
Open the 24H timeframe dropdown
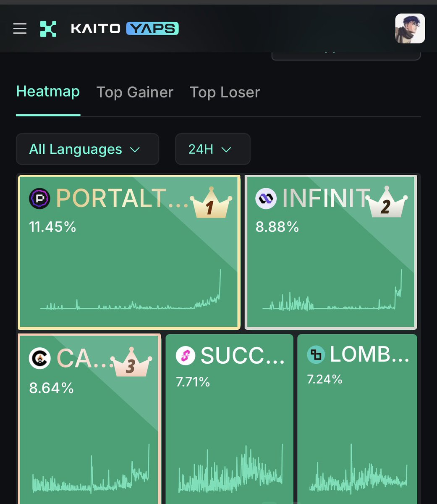coord(212,149)
